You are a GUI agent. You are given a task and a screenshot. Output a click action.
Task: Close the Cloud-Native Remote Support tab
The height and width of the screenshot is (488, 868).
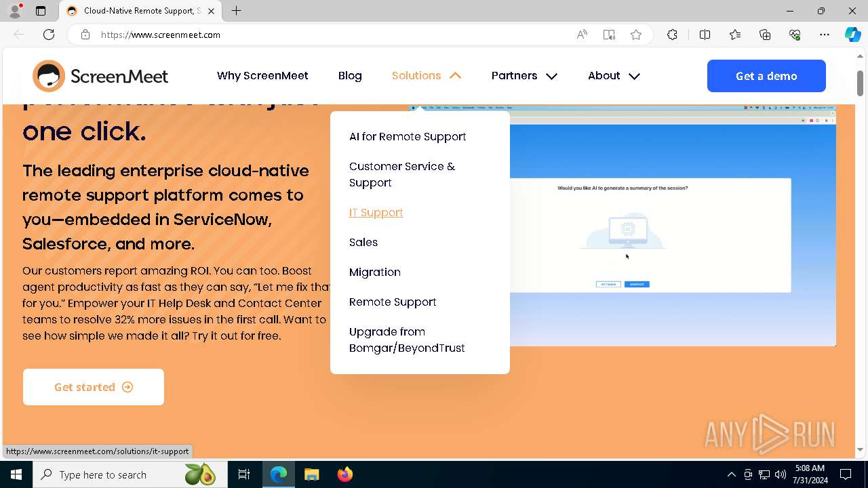(x=212, y=11)
